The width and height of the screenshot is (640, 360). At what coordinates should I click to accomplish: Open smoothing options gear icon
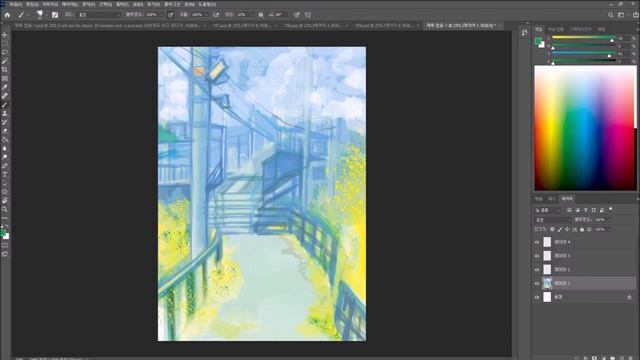coord(261,15)
